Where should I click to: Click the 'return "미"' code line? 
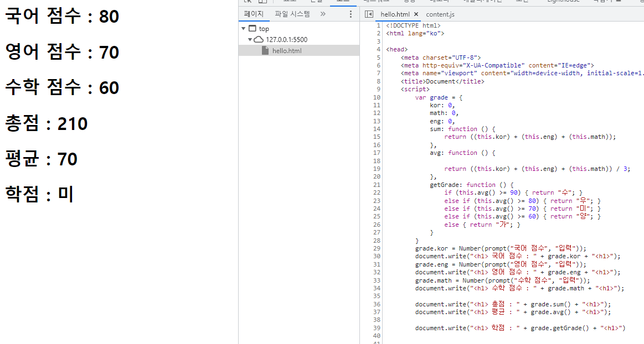coord(522,209)
